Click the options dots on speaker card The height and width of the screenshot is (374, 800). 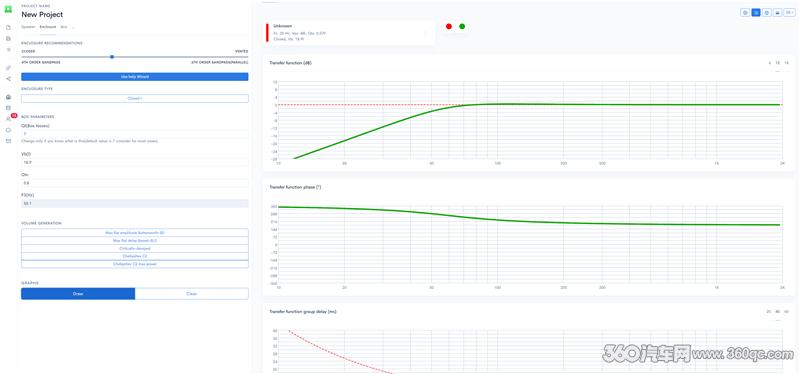click(x=426, y=33)
